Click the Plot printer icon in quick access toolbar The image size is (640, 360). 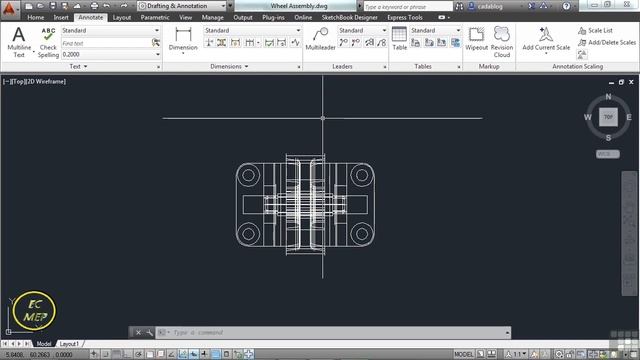click(x=94, y=6)
